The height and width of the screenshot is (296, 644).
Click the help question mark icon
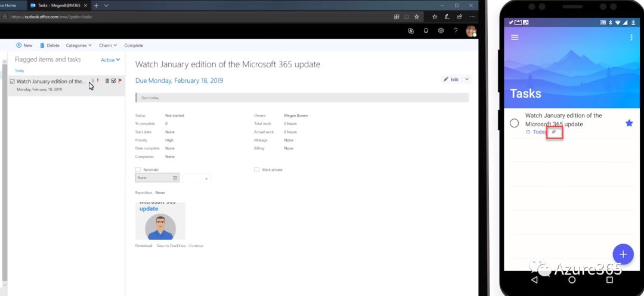click(456, 31)
